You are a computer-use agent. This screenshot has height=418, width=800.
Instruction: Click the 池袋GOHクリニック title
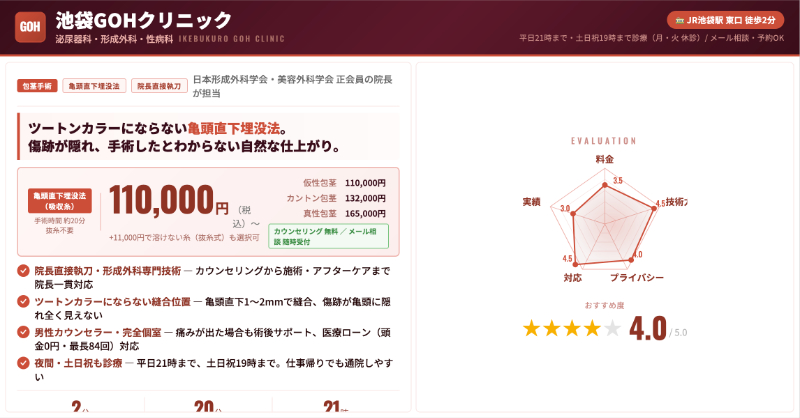point(143,19)
